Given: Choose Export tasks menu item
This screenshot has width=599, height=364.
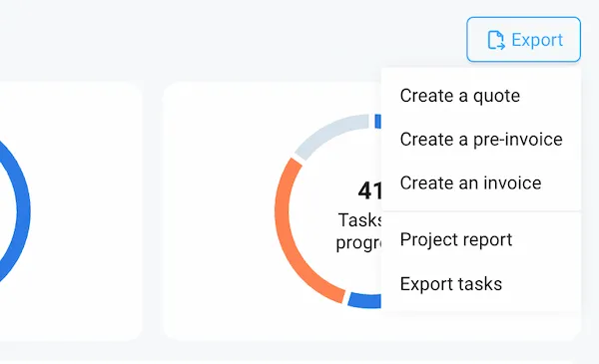Looking at the screenshot, I should (x=451, y=284).
